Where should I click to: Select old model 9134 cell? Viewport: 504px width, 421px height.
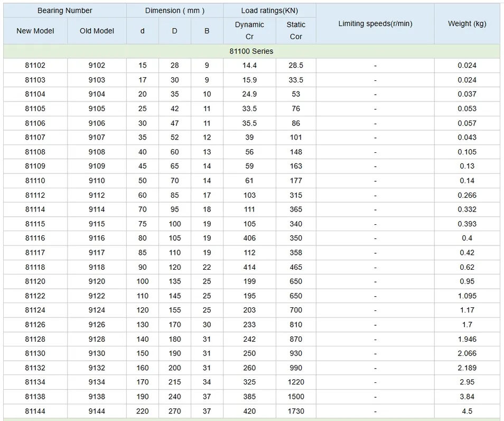pos(97,382)
